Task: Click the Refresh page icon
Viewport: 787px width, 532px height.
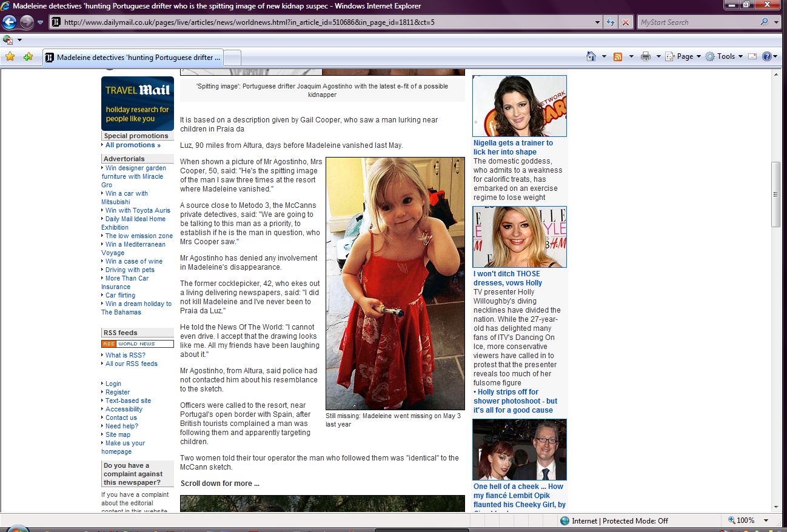Action: 611,22
